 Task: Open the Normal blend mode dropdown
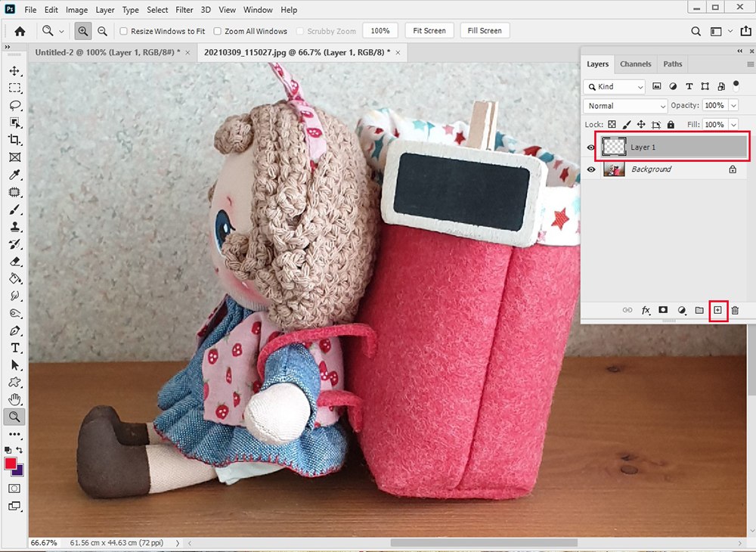[625, 106]
